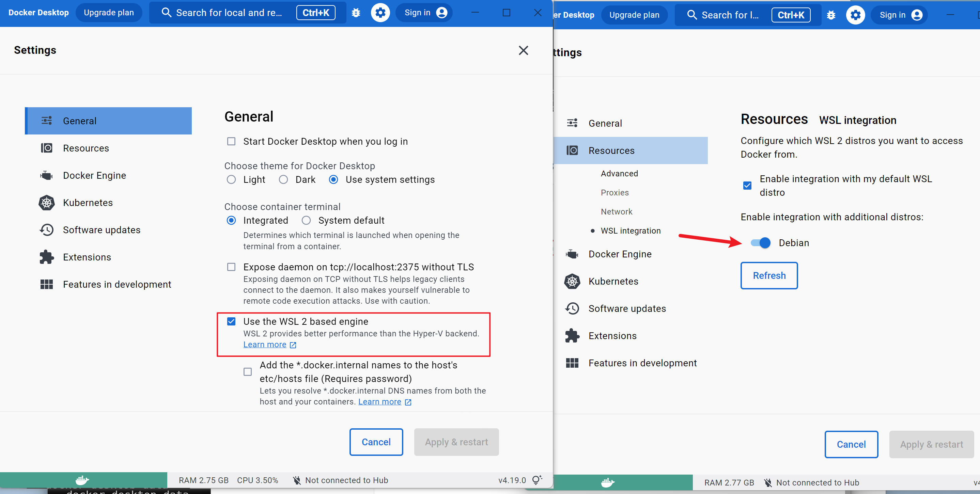The image size is (980, 494).
Task: Open the bug troubleshoot icon in left header
Action: 356,13
